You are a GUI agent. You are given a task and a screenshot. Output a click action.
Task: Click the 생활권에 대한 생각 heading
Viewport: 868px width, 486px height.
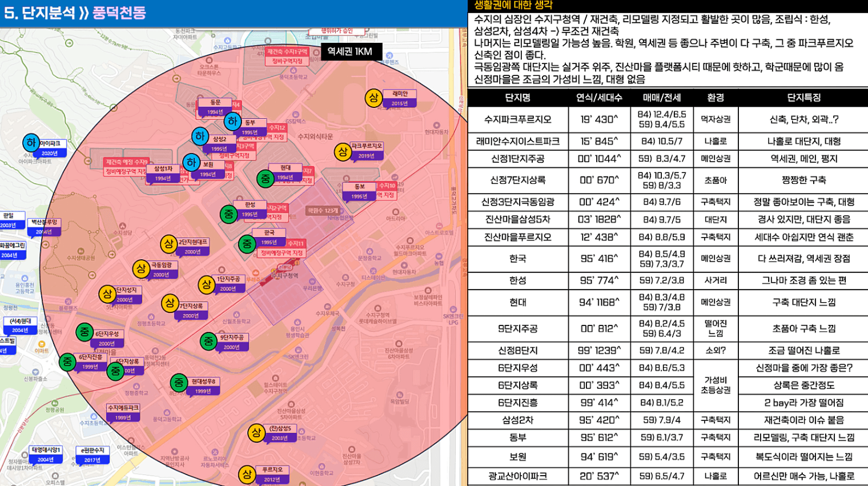click(x=513, y=5)
